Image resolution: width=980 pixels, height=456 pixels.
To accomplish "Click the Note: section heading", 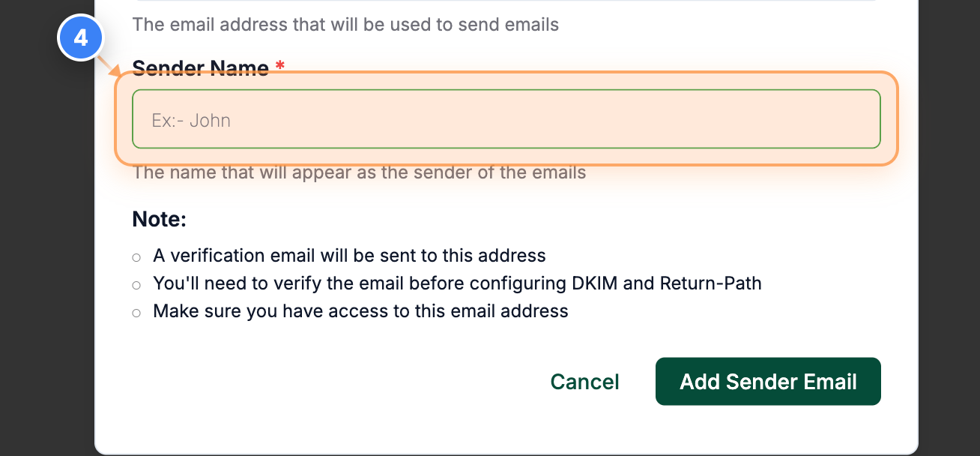I will click(x=159, y=219).
